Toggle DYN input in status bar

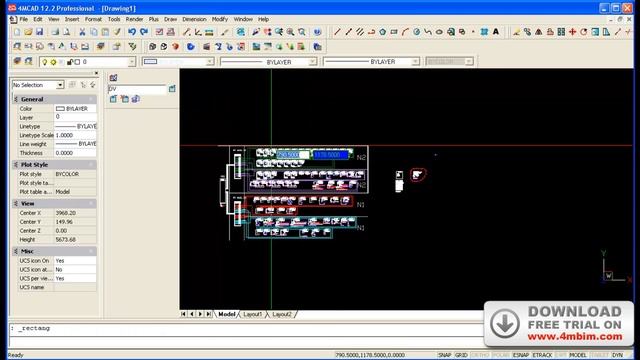617,355
